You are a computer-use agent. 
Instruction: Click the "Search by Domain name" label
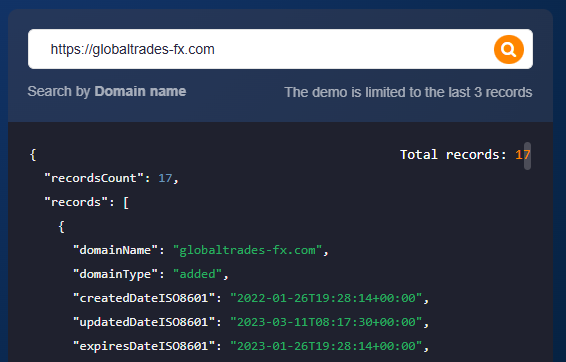tap(107, 92)
